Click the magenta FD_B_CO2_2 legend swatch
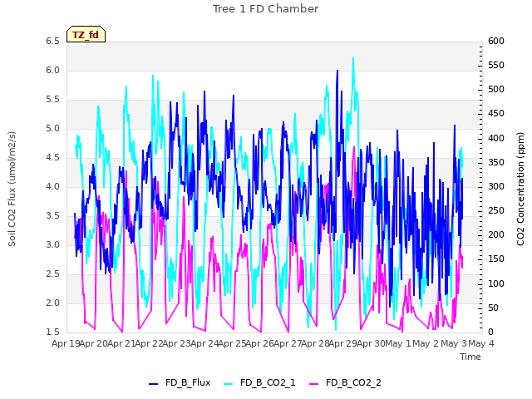This screenshot has height=399, width=532. tap(314, 384)
